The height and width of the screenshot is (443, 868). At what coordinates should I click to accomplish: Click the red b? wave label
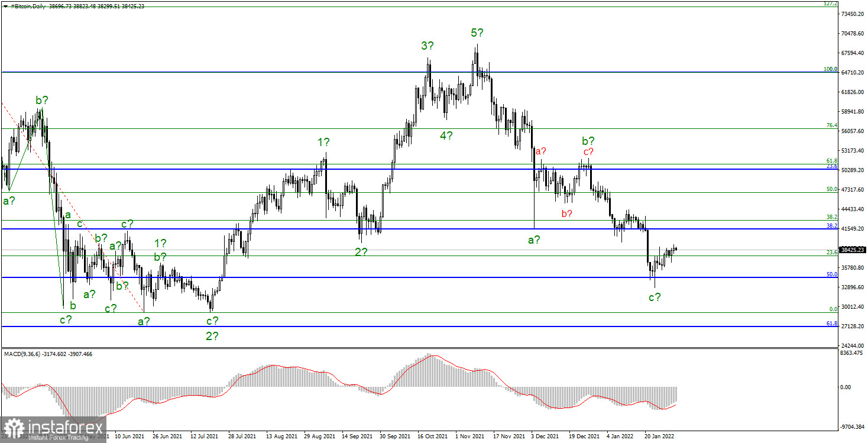pyautogui.click(x=566, y=214)
